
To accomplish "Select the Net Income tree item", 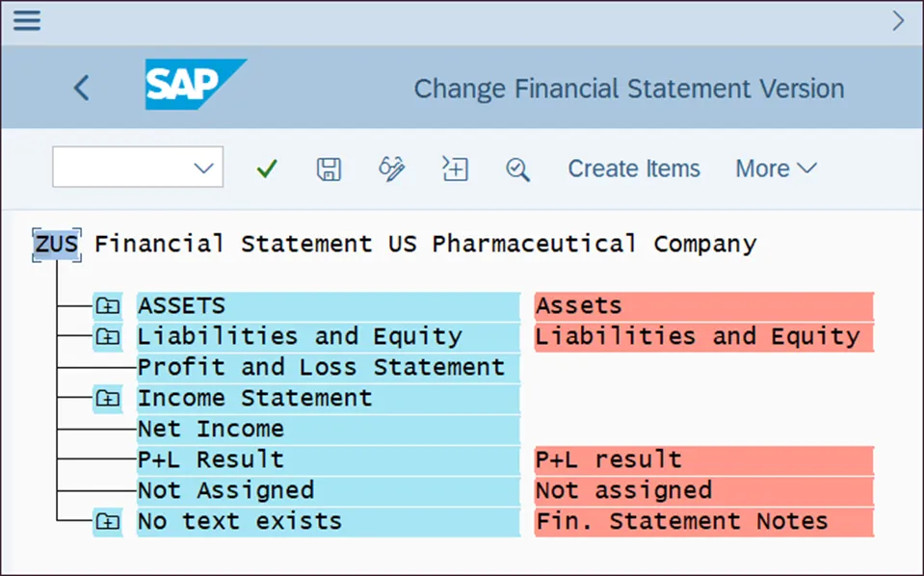I will tap(211, 429).
